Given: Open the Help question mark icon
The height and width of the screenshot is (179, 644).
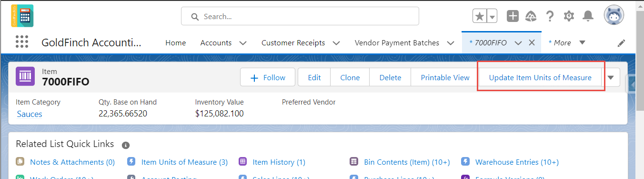Looking at the screenshot, I should (550, 16).
